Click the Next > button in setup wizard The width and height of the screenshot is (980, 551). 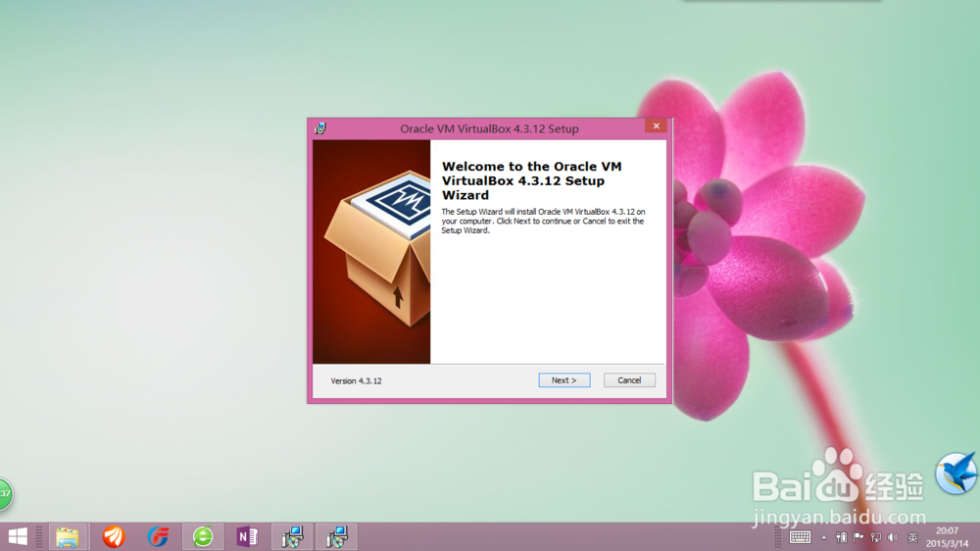[x=563, y=380]
